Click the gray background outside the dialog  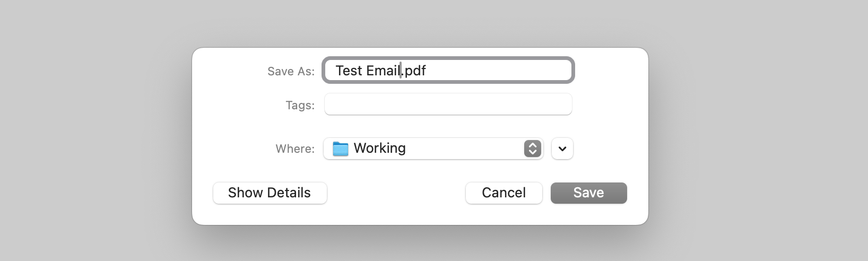click(96, 133)
